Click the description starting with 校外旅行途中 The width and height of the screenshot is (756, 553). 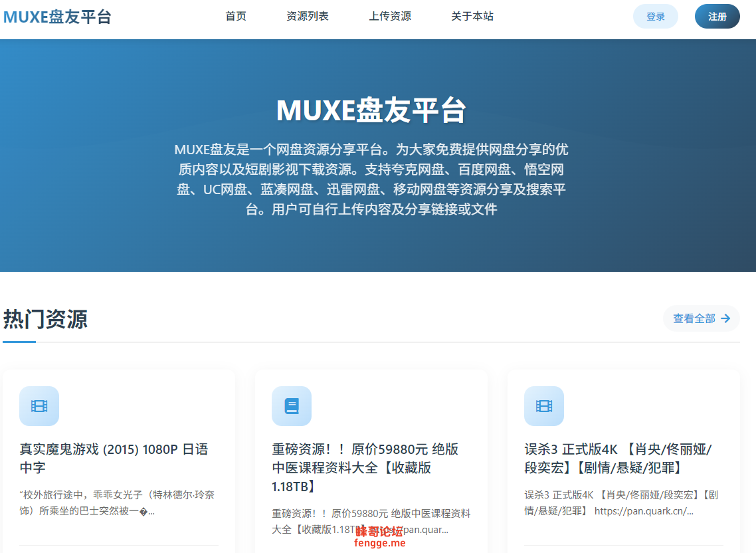coord(117,502)
